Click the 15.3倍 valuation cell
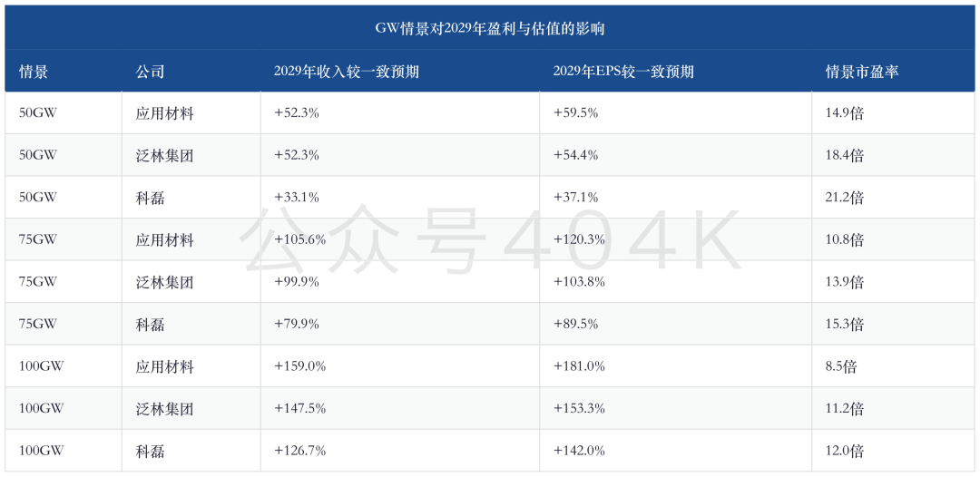 (x=845, y=325)
